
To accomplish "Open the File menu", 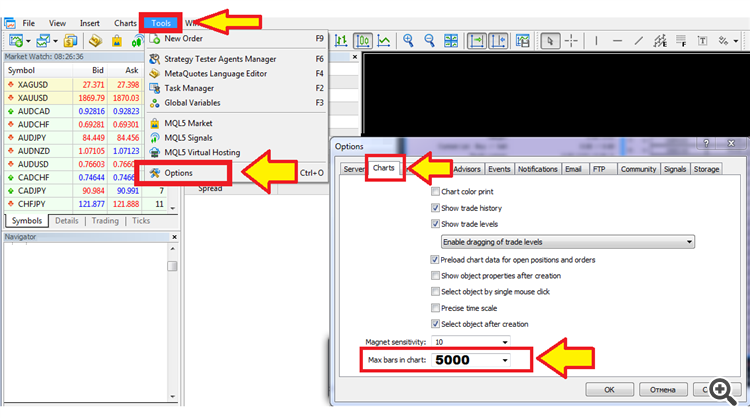I will [x=28, y=23].
